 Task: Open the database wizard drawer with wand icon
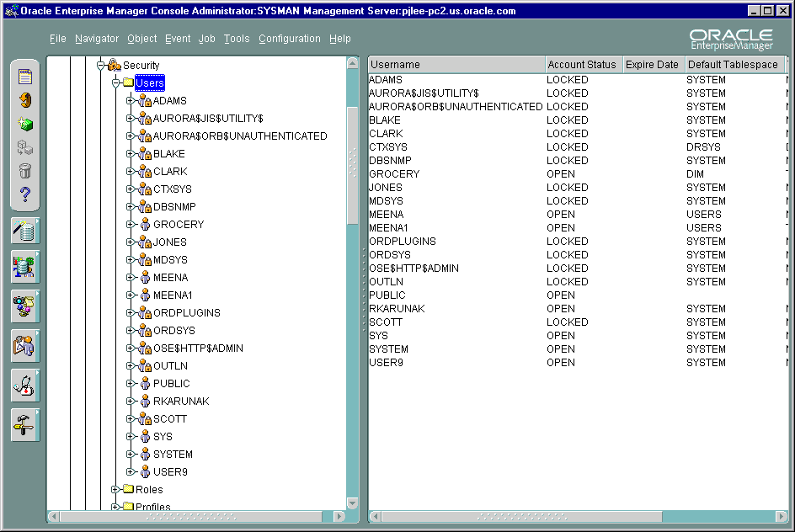pos(25,231)
